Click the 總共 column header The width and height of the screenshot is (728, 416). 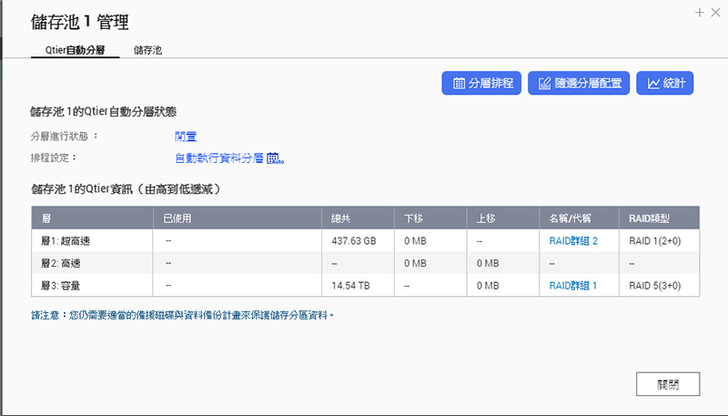click(x=341, y=217)
